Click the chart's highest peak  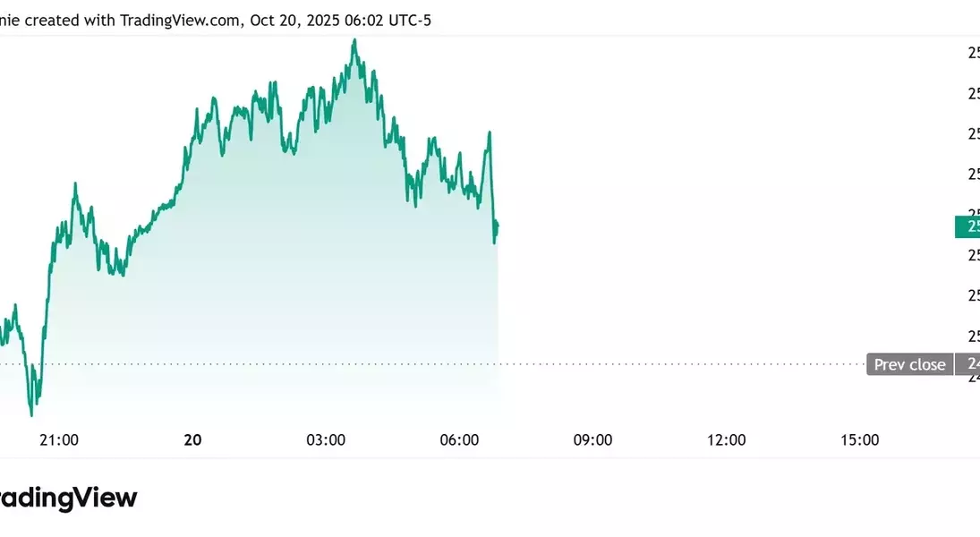(355, 40)
